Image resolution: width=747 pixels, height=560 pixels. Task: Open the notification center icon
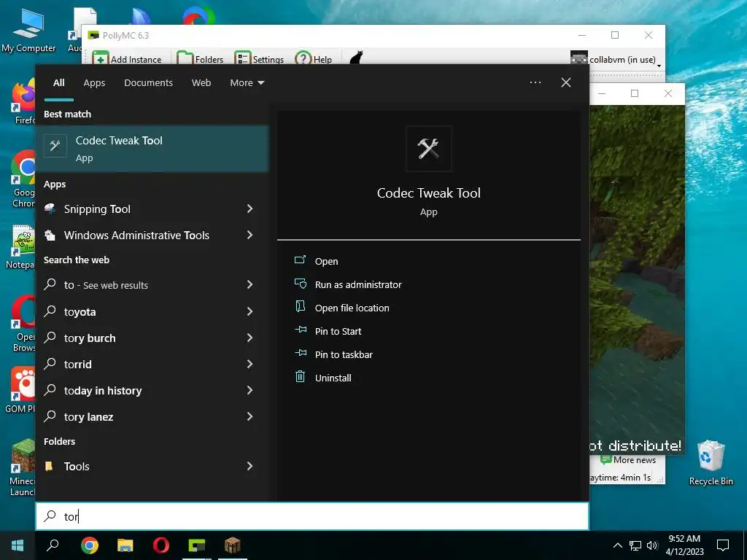pos(723,545)
